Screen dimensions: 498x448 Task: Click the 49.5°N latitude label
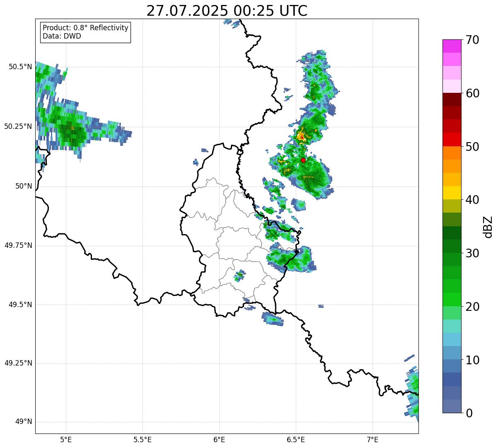click(x=20, y=305)
